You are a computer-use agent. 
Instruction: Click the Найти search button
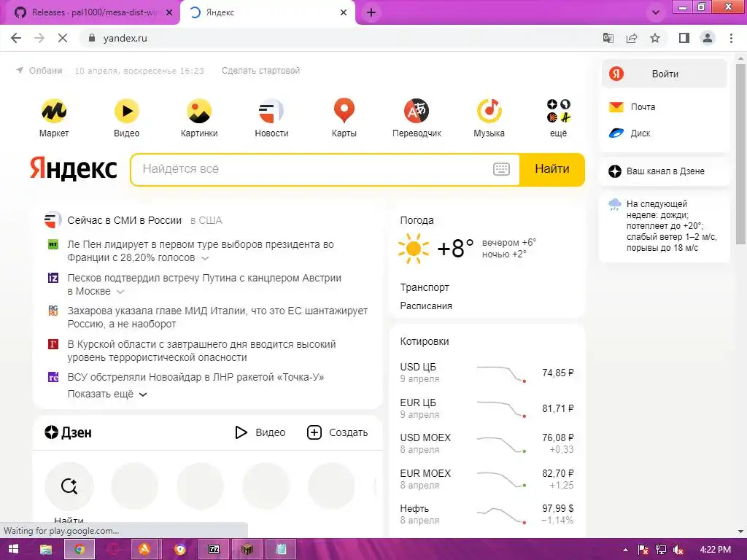pyautogui.click(x=552, y=169)
